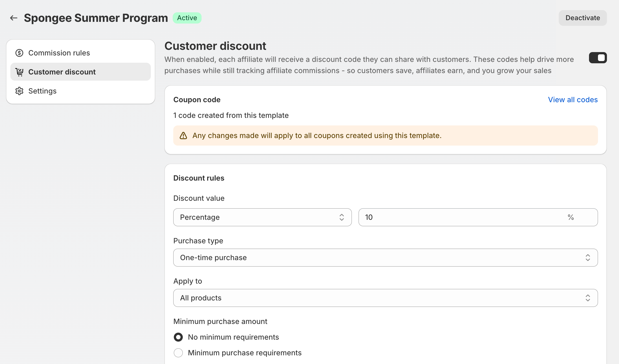
Task: Expand the All products dropdown
Action: tap(385, 298)
